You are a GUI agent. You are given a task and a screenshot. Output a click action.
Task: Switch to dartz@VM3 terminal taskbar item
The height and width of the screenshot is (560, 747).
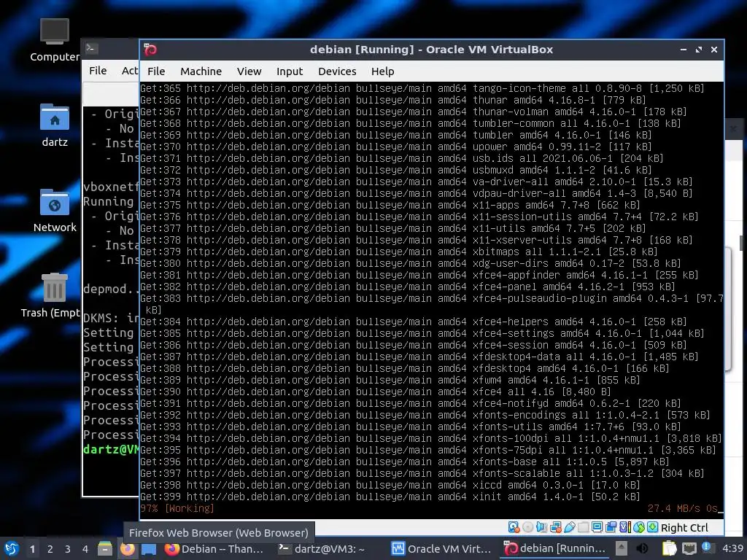[322, 549]
